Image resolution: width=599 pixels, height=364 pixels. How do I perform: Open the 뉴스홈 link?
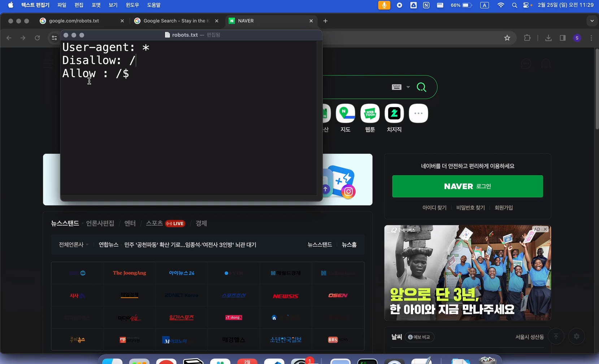point(349,245)
